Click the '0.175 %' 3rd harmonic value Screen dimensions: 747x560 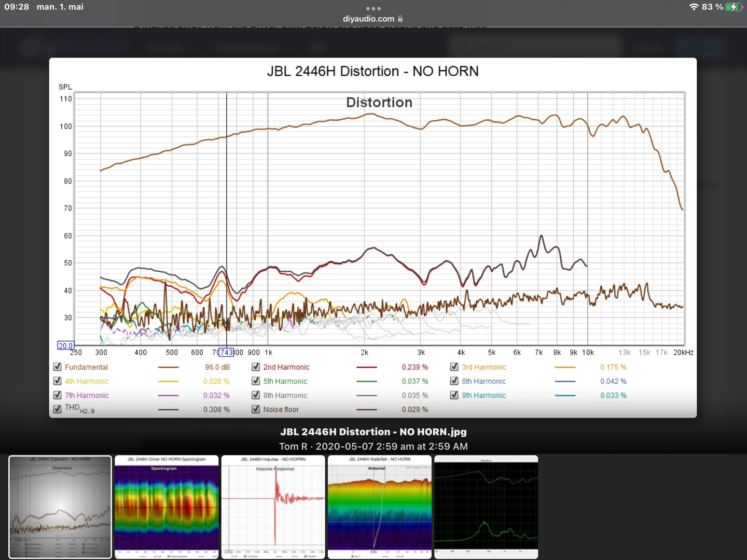(x=613, y=367)
